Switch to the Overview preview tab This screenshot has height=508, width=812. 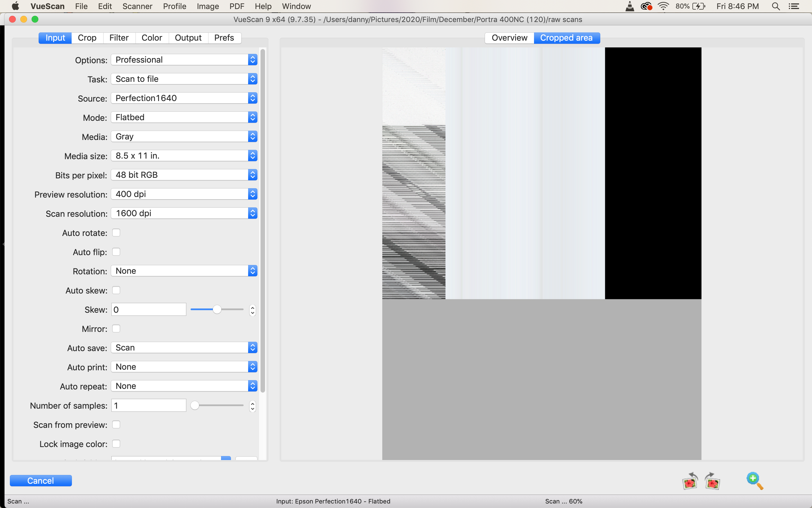(509, 38)
